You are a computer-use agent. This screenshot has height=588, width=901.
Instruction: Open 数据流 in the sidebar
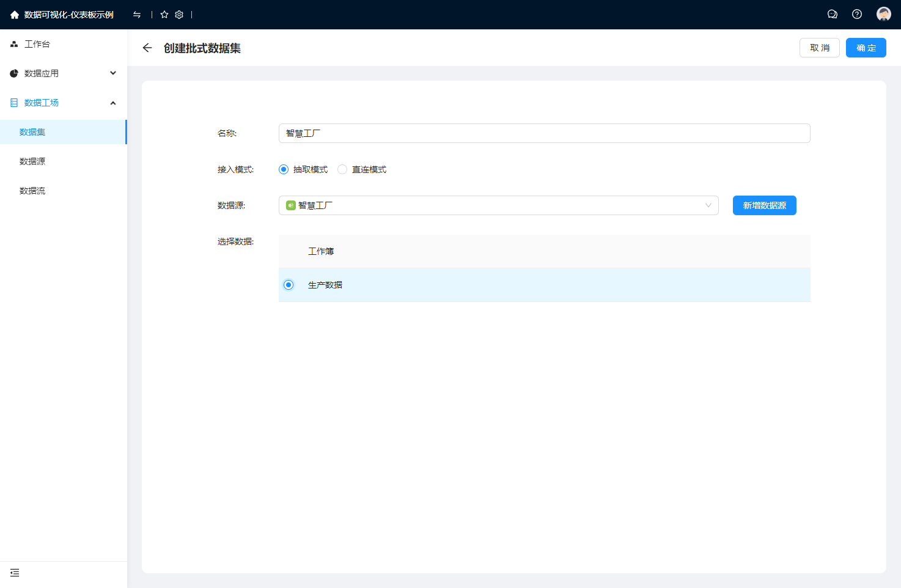tap(32, 191)
